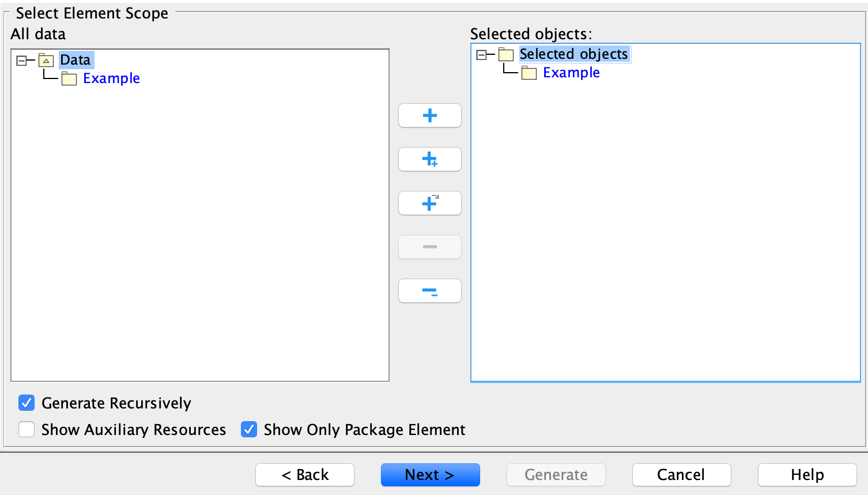Click the single plus add button
The width and height of the screenshot is (868, 495).
coord(429,115)
